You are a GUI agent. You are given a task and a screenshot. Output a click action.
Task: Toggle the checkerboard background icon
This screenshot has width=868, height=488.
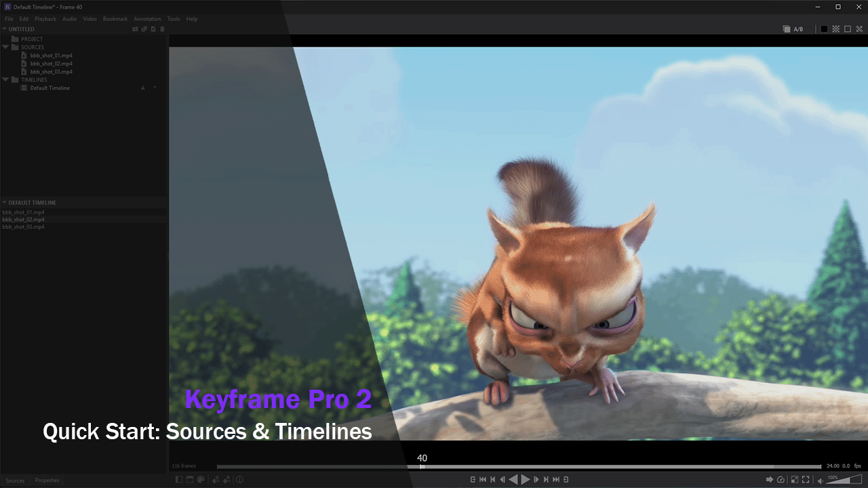836,29
